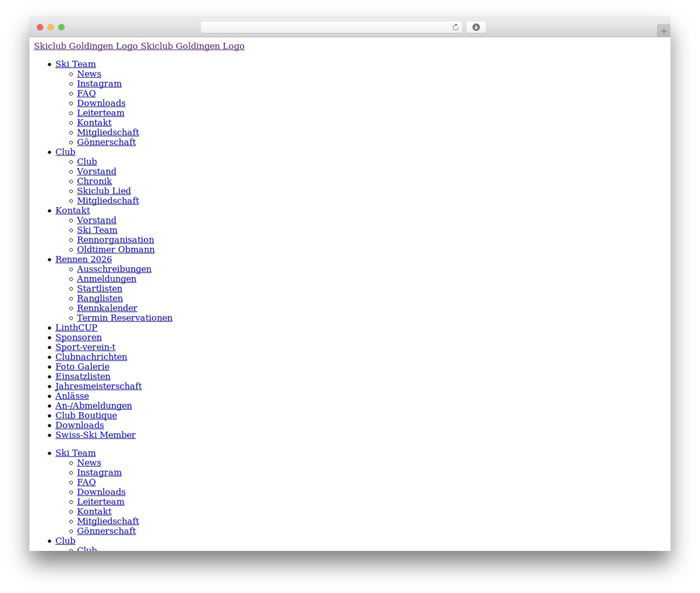700x593 pixels.
Task: Open the LinthCUP link
Action: pos(77,328)
